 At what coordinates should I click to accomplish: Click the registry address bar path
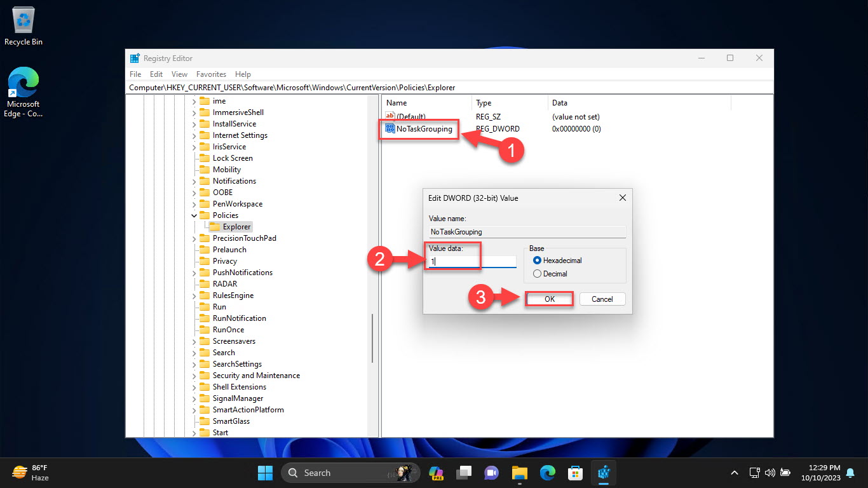point(450,88)
